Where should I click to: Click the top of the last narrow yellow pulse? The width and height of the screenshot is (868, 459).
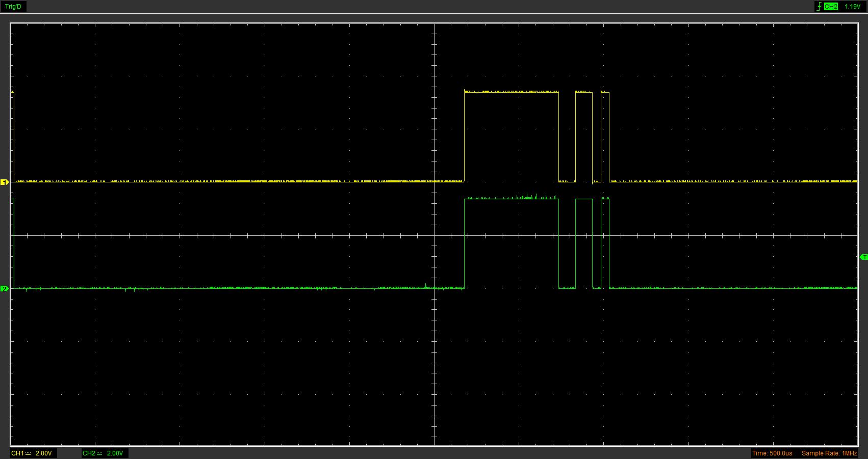(605, 92)
